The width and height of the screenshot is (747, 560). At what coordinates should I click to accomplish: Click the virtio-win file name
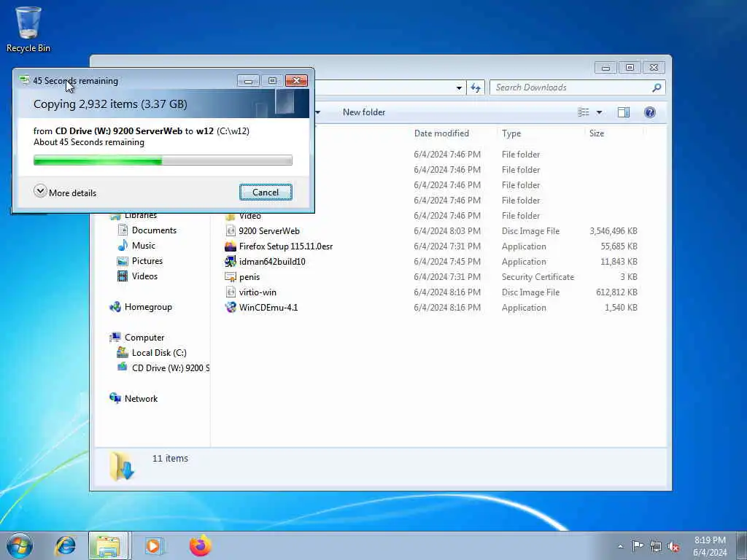click(258, 292)
